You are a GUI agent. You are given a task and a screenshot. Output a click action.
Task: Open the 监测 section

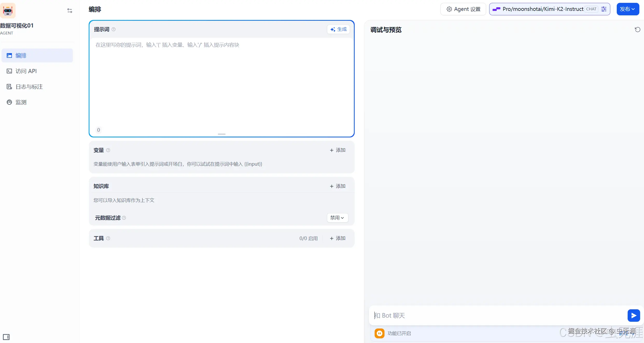tap(21, 102)
